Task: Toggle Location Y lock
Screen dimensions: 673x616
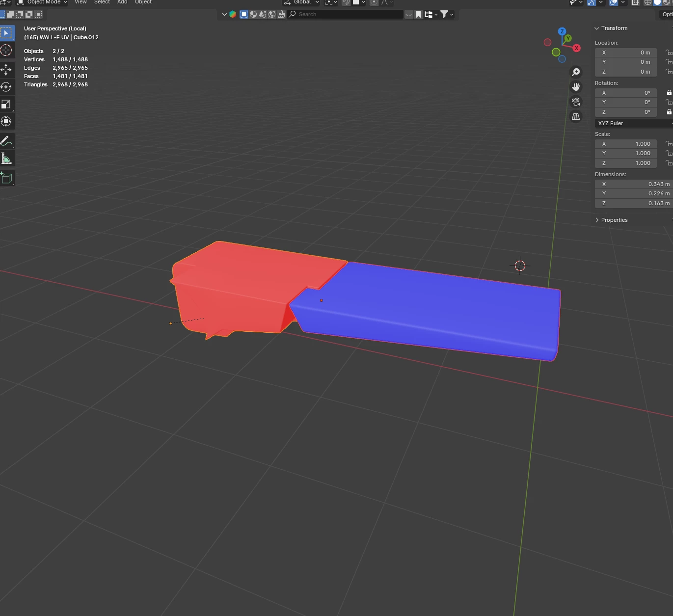Action: click(669, 62)
